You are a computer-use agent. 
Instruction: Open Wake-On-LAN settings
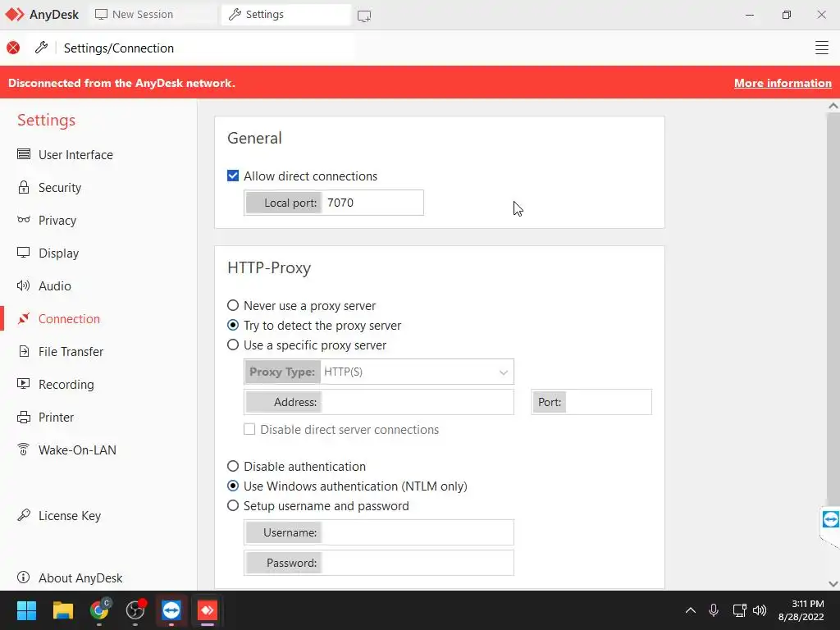77,450
